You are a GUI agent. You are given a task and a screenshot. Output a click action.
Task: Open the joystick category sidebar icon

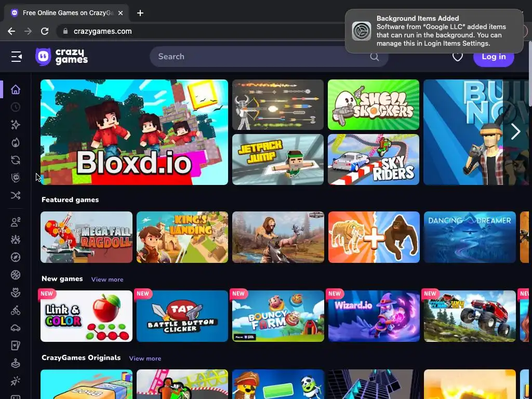16,363
